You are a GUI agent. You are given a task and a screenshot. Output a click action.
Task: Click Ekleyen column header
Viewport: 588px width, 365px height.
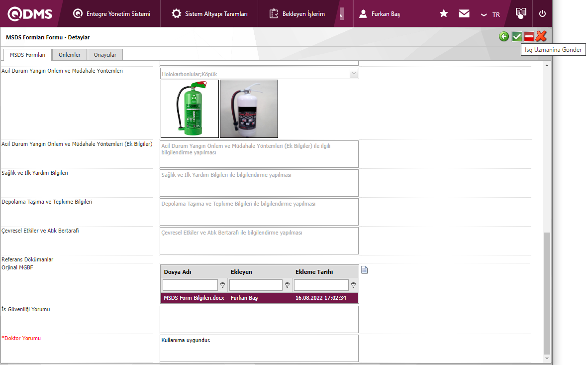(241, 272)
